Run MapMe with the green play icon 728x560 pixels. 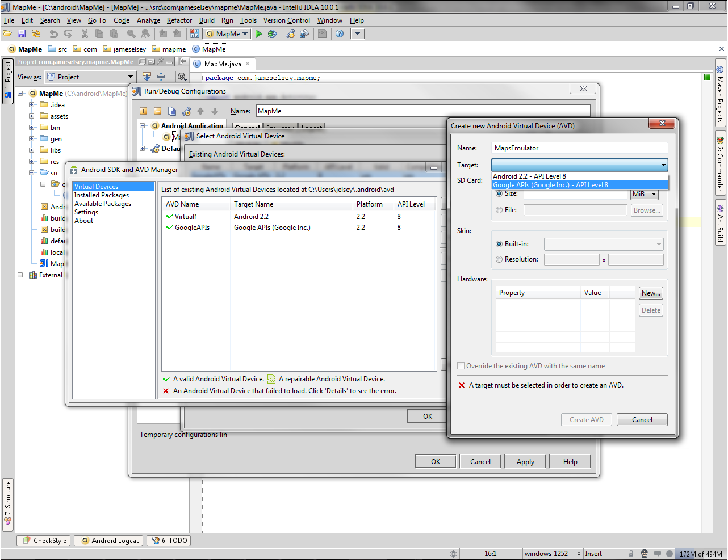[259, 34]
